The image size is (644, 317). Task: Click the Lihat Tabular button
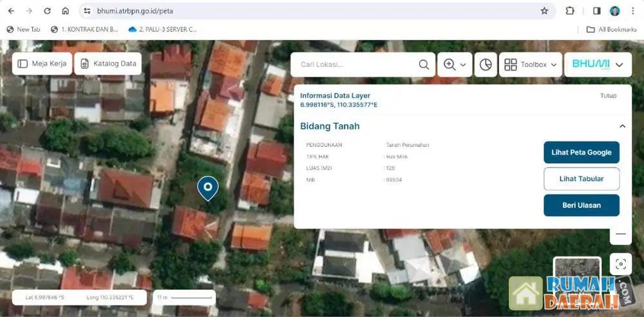pyautogui.click(x=581, y=178)
